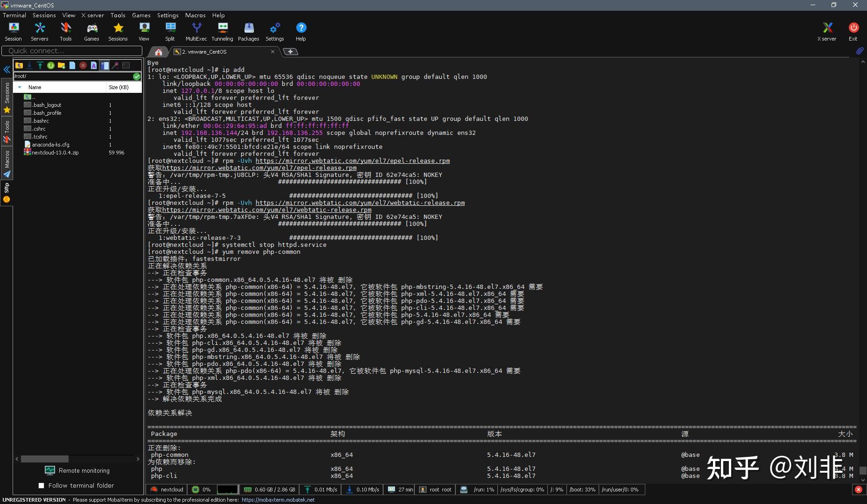867x504 pixels.
Task: Click the red X icon in status bar
Action: coord(858,490)
